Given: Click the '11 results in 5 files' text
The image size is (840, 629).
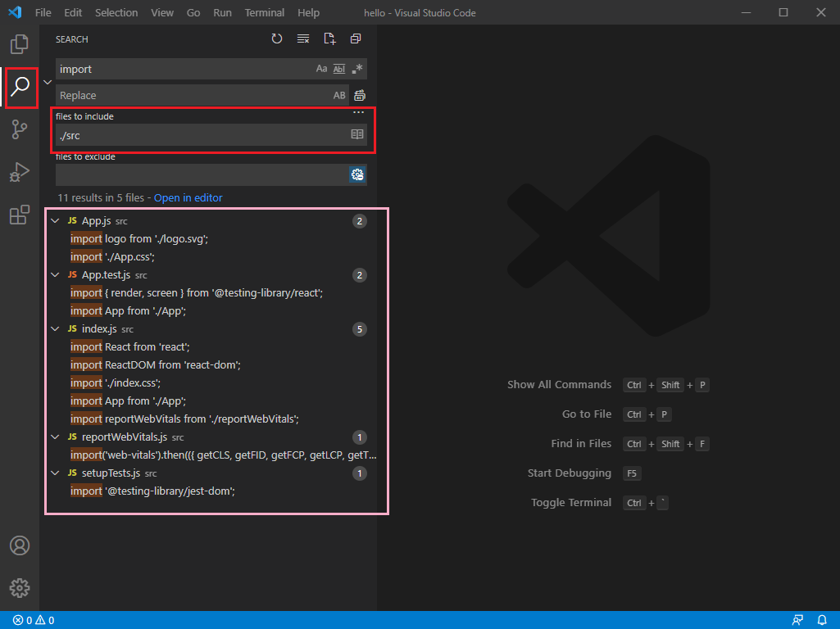Looking at the screenshot, I should click(x=101, y=197).
